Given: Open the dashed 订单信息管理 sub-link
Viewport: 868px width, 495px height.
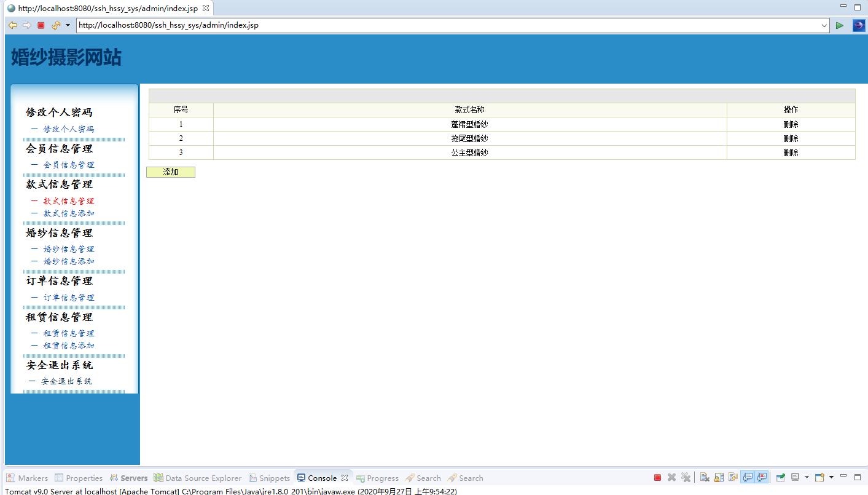Looking at the screenshot, I should tap(69, 298).
